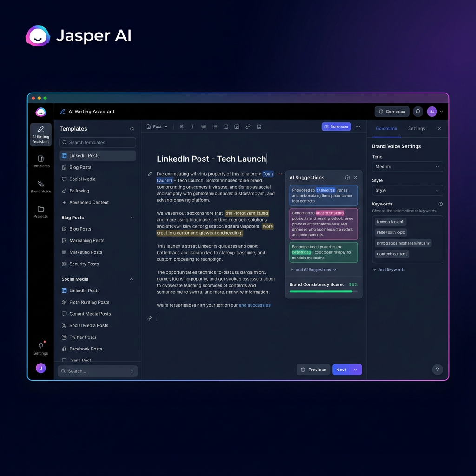Image resolution: width=476 pixels, height=476 pixels.
Task: Click the Jasper logo in app sidebar
Action: tap(41, 112)
